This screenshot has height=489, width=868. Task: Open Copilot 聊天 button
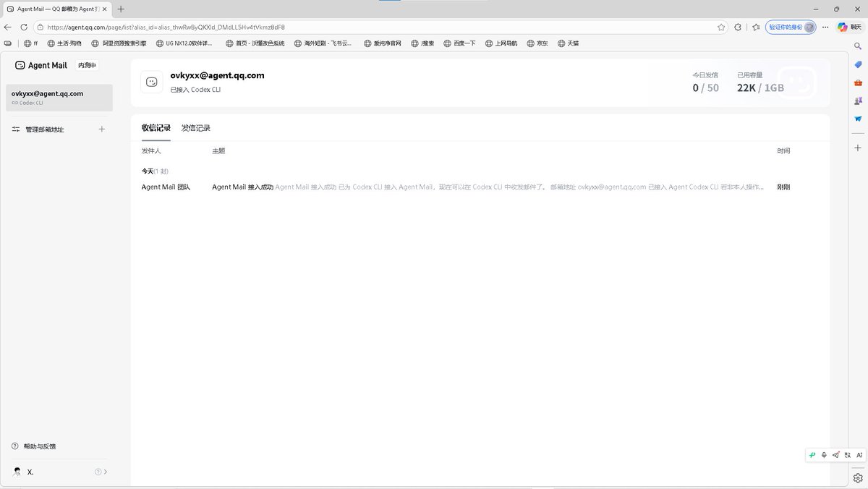tap(851, 27)
